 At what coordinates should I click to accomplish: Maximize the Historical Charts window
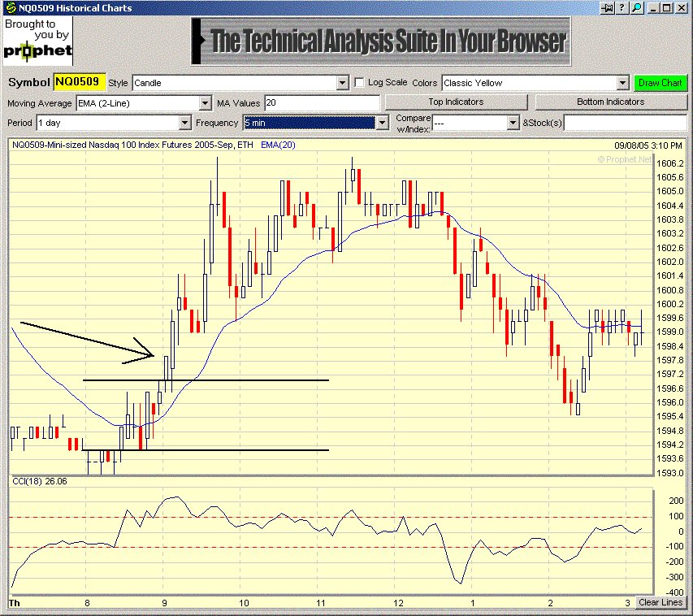pyautogui.click(x=667, y=7)
